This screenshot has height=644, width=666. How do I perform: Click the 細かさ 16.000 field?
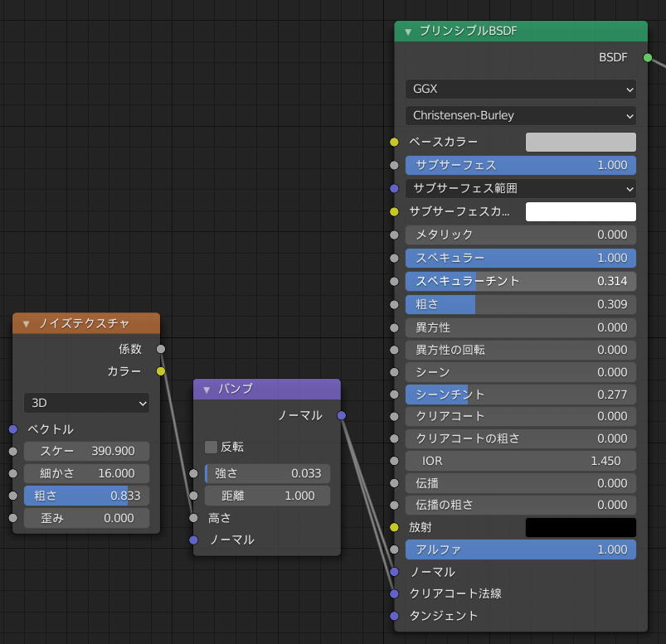point(86,473)
